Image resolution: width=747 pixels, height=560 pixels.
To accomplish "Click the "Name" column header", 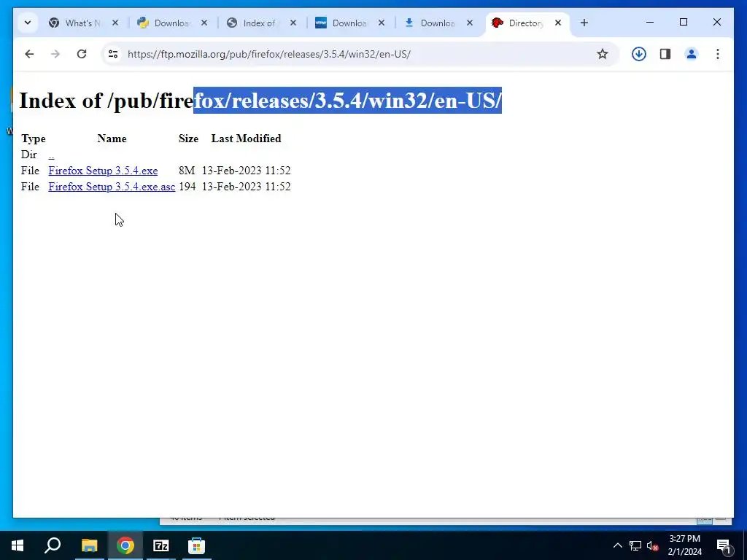I will 112,139.
